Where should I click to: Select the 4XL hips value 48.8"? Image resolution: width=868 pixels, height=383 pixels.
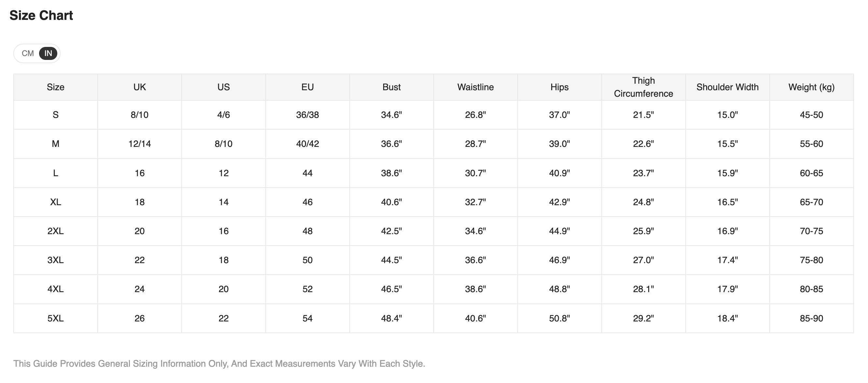tap(559, 289)
